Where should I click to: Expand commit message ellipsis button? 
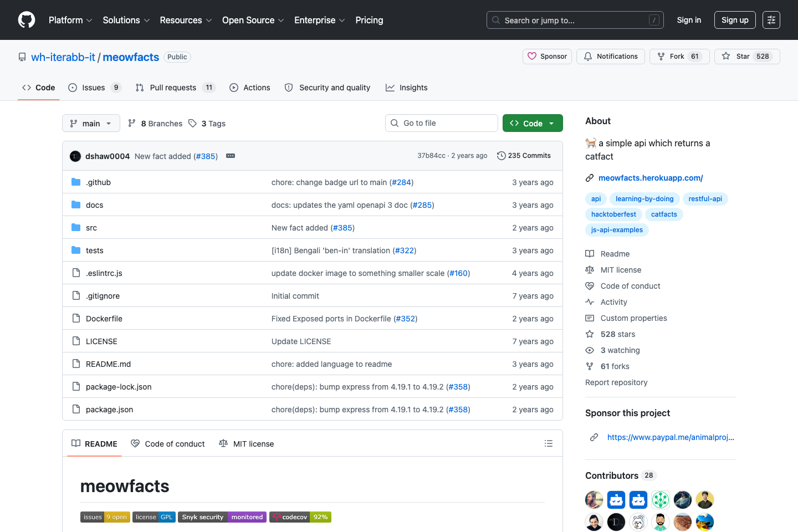click(231, 156)
